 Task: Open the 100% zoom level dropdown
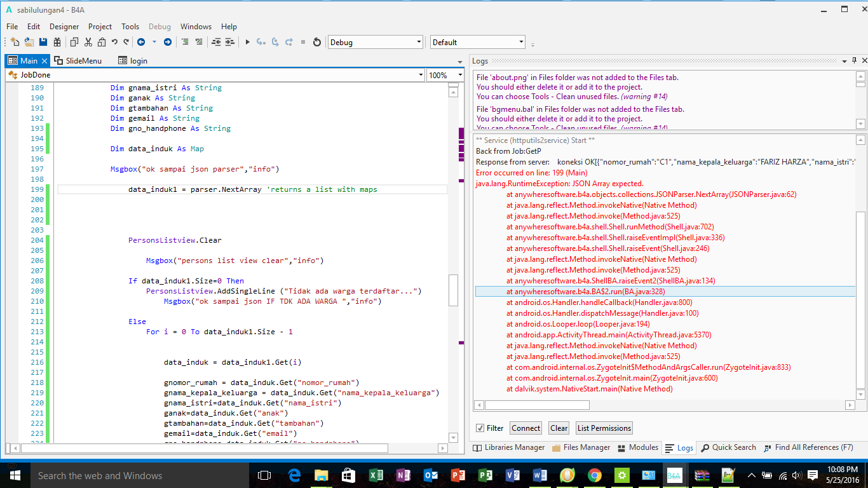click(x=461, y=75)
